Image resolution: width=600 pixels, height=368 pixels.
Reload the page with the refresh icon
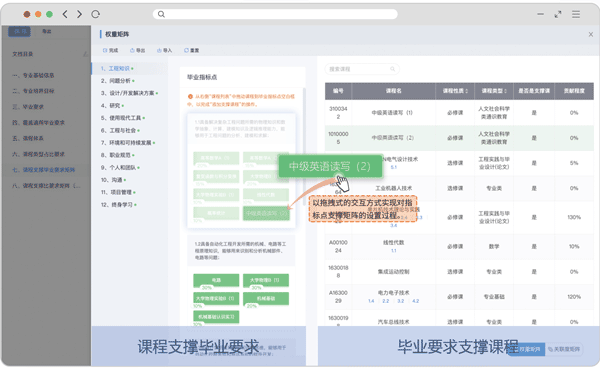[x=95, y=14]
